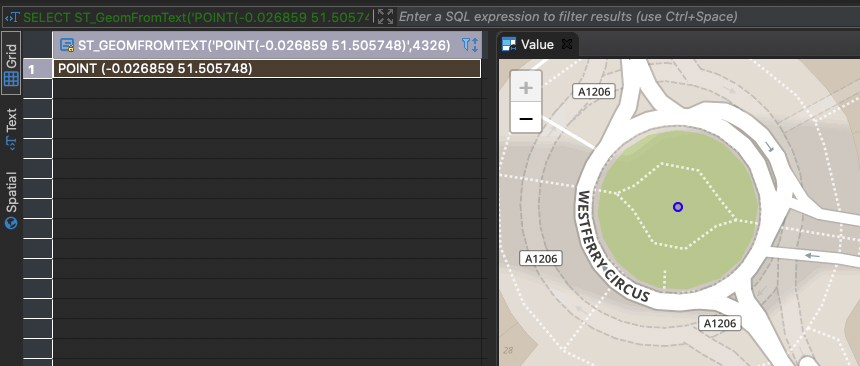
Task: Open column filter and sort icon
Action: tap(470, 45)
